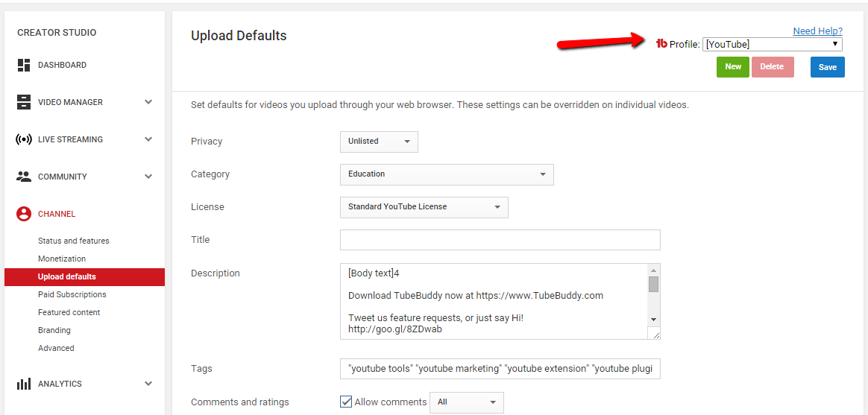Go to Monetization settings
868x415 pixels.
(x=62, y=259)
